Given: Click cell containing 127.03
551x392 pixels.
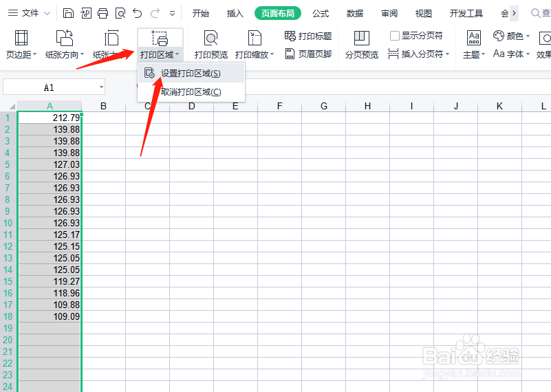Looking at the screenshot, I should point(50,164).
